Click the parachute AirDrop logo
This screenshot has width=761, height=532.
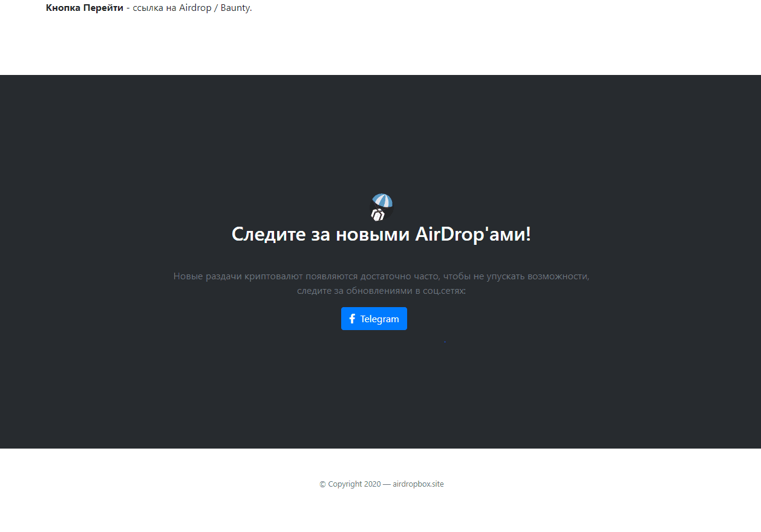point(381,207)
